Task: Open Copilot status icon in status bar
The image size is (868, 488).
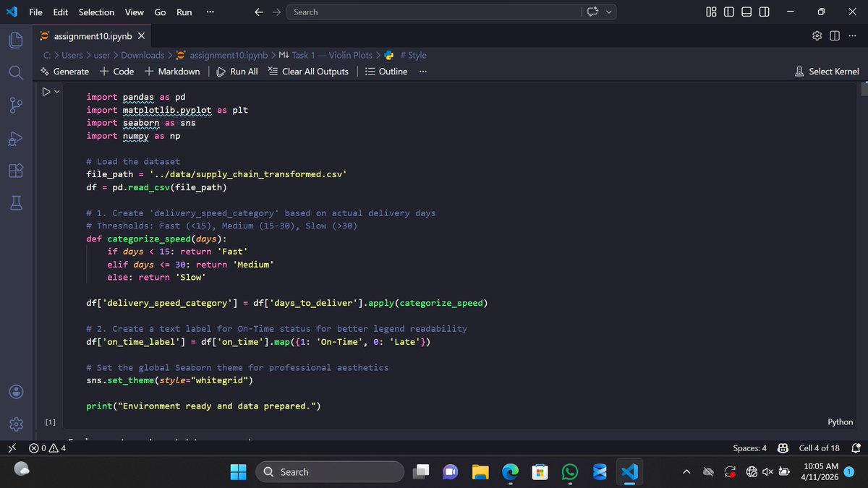Action: 783,448
